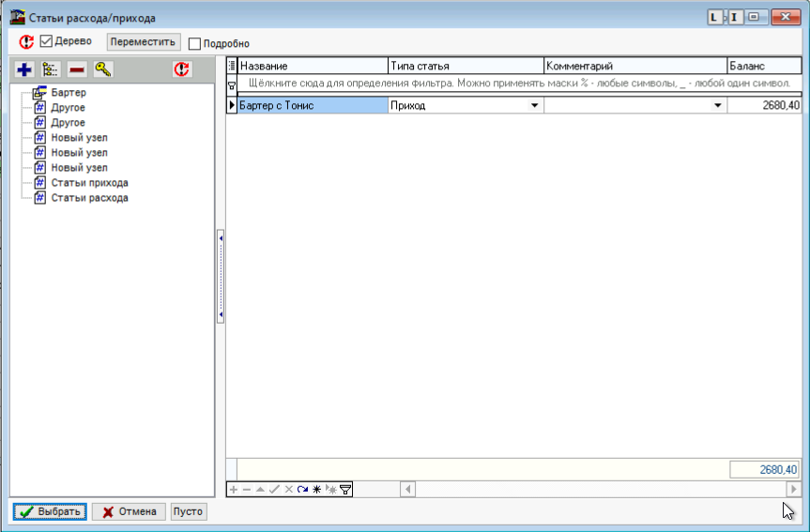The width and height of the screenshot is (810, 532).
Task: Click the horizontal scrollbar right arrow
Action: tap(793, 489)
